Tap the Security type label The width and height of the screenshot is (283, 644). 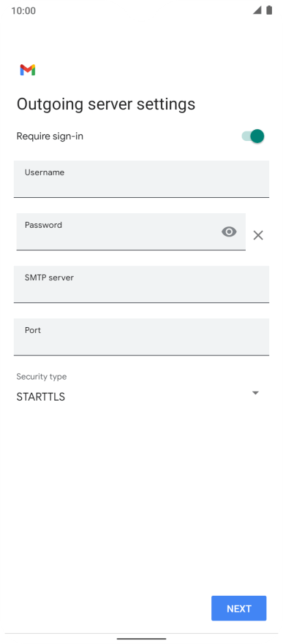coord(42,376)
